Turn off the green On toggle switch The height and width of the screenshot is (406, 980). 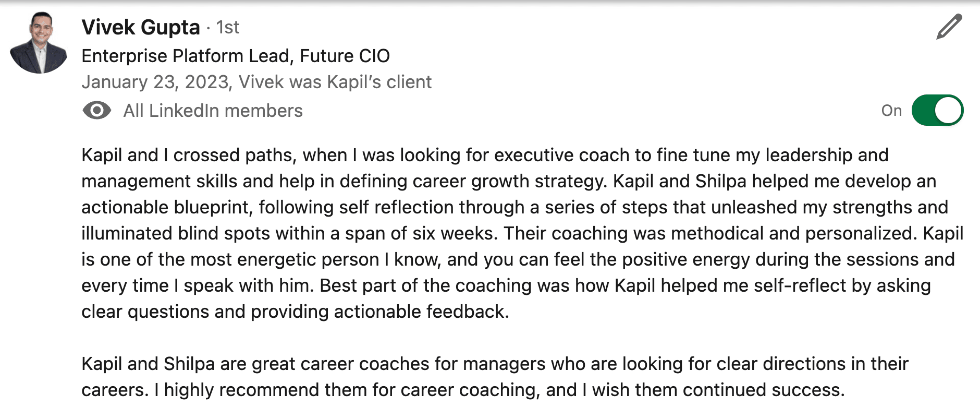[x=937, y=111]
